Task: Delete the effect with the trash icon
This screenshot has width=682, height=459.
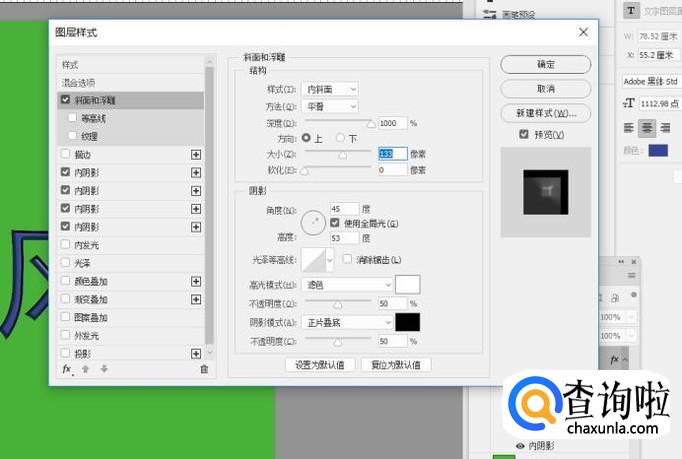Action: point(204,369)
